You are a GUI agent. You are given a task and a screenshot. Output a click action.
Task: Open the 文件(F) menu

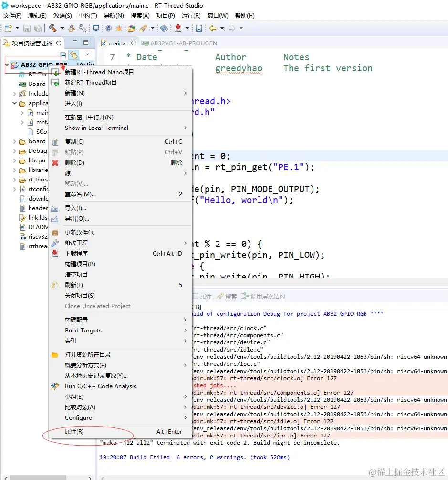point(12,16)
